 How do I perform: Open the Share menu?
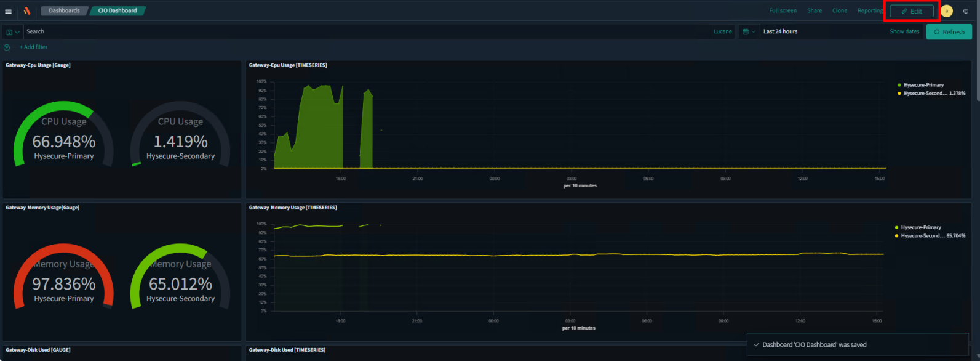click(x=814, y=11)
